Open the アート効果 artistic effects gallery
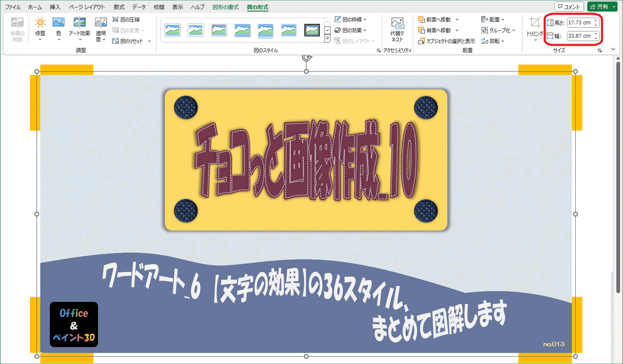623x364 pixels. 79,30
